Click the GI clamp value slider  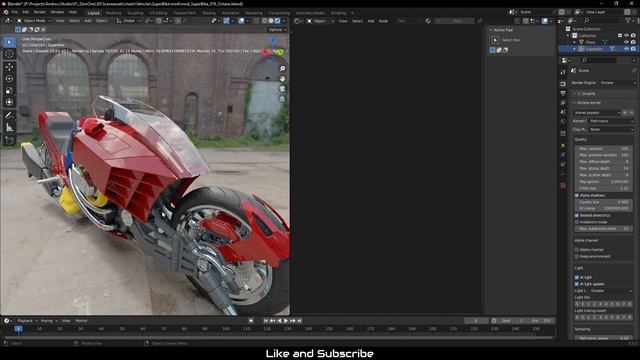click(603, 209)
